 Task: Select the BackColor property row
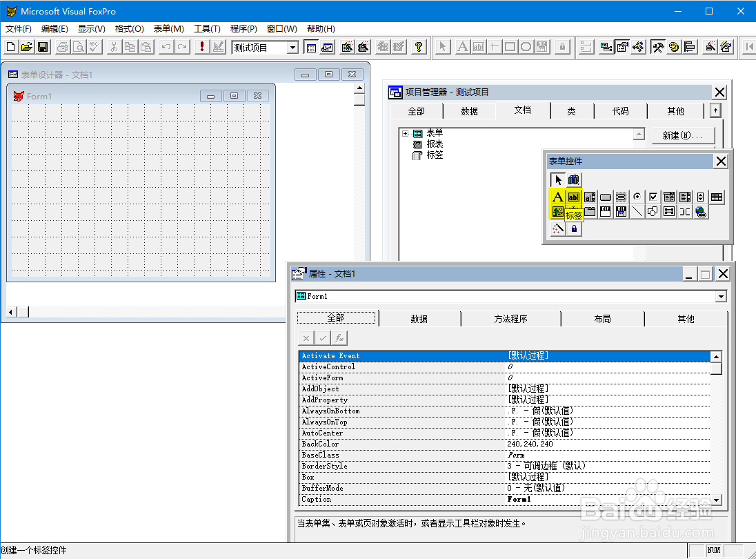tap(504, 444)
